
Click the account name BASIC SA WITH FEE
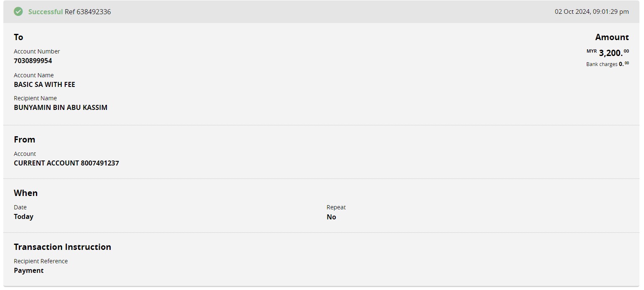click(x=44, y=84)
